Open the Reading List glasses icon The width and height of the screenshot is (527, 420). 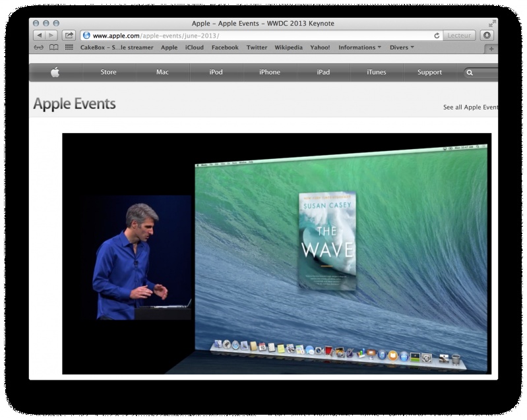39,47
